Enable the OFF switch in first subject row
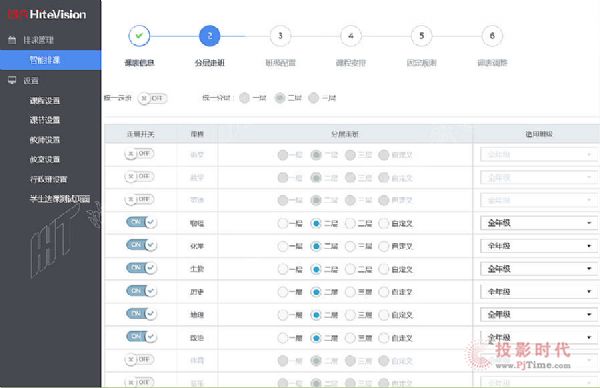This screenshot has height=388, width=600. tap(139, 154)
